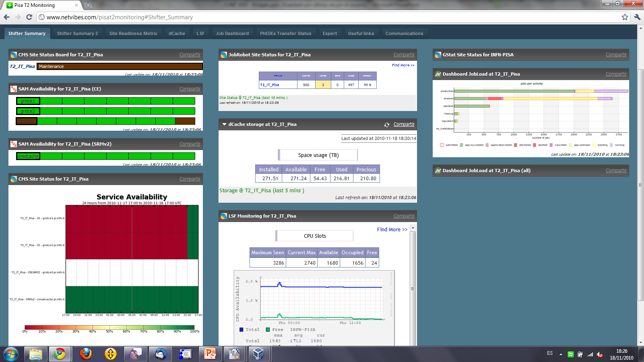This screenshot has height=362, width=644.
Task: Open a new browser tab
Action: click(x=88, y=5)
